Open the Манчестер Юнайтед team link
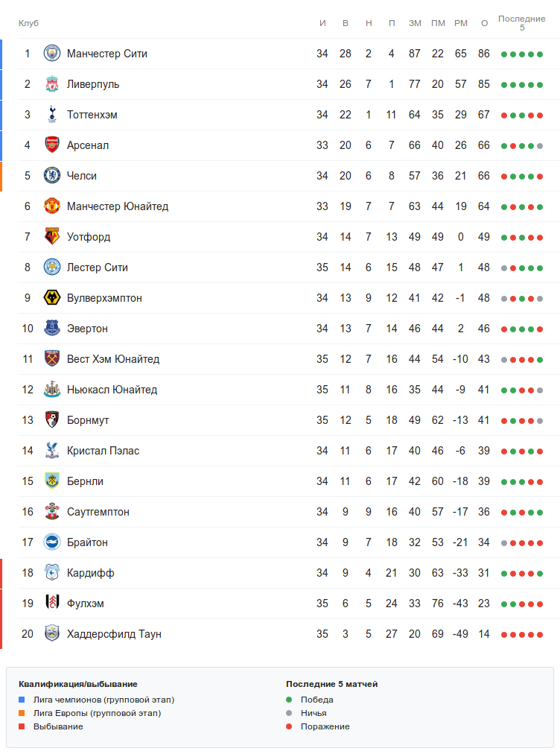Image resolution: width=560 pixels, height=754 pixels. click(118, 206)
